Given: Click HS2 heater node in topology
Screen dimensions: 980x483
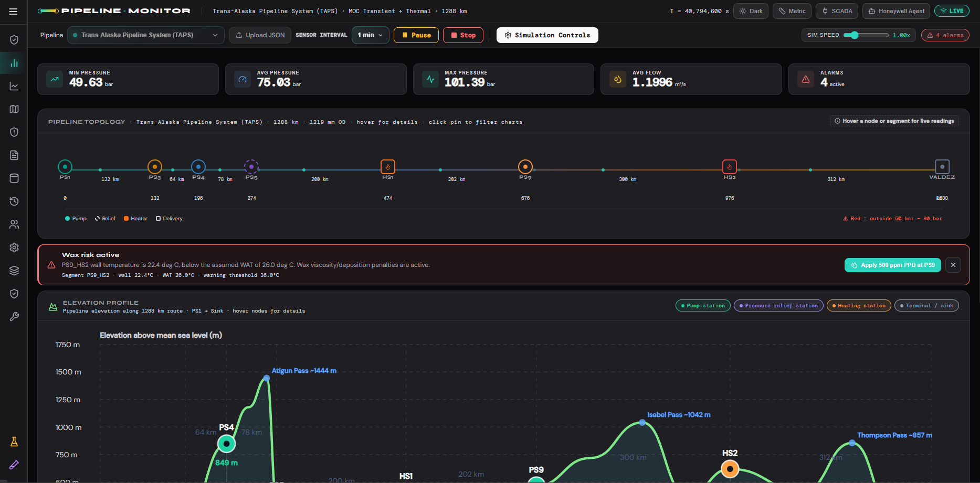Looking at the screenshot, I should pyautogui.click(x=730, y=167).
